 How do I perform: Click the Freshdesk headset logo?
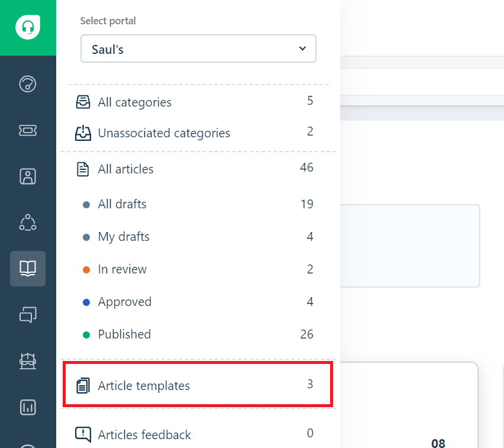[x=28, y=27]
